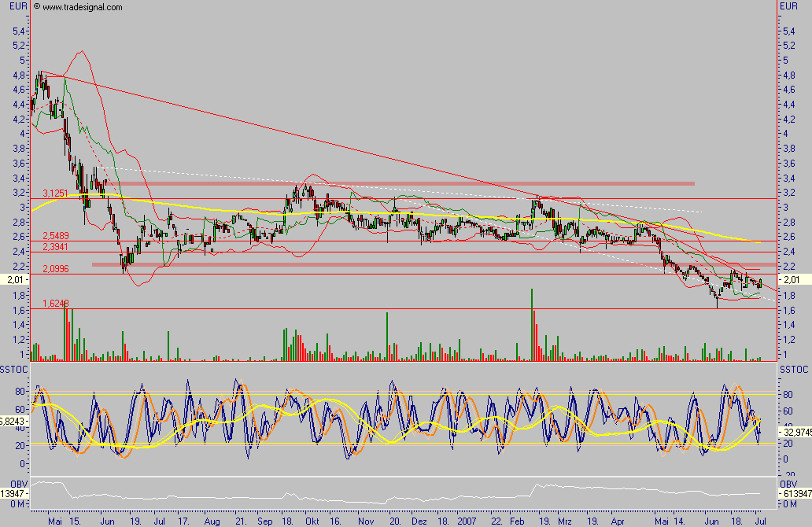Screen dimensions: 812x527
Task: Click the EUR currency label at top right
Action: pos(788,6)
